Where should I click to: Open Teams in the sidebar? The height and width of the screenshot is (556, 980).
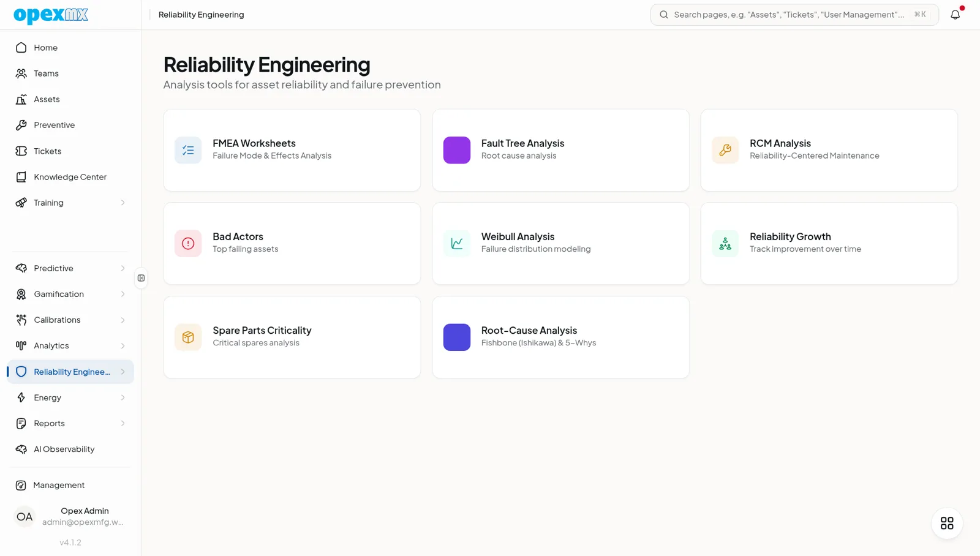(70, 73)
